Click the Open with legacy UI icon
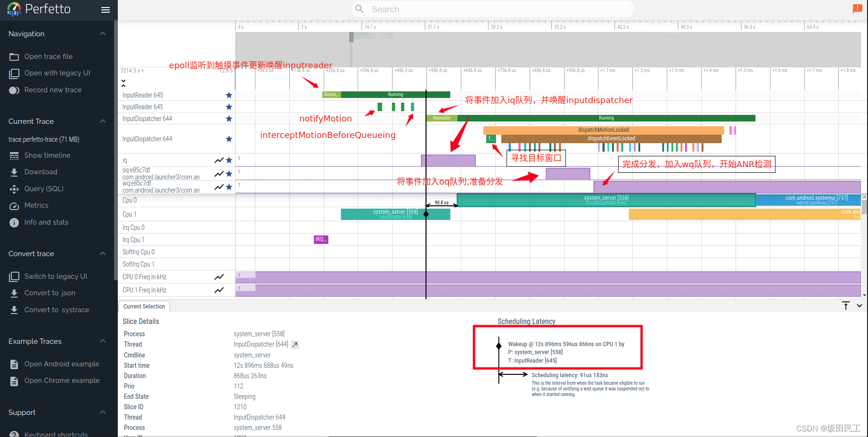 click(14, 73)
